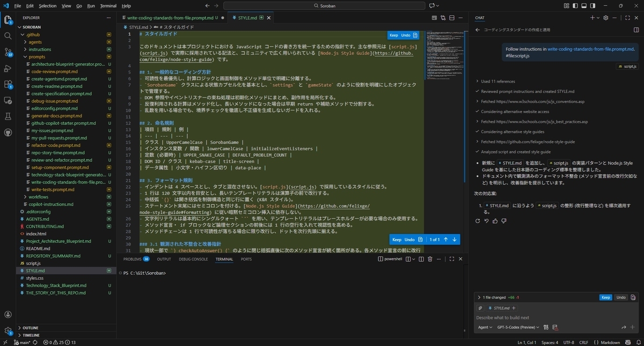Open the GPT-5-Codex model picker
The width and height of the screenshot is (644, 346).
pos(518,327)
